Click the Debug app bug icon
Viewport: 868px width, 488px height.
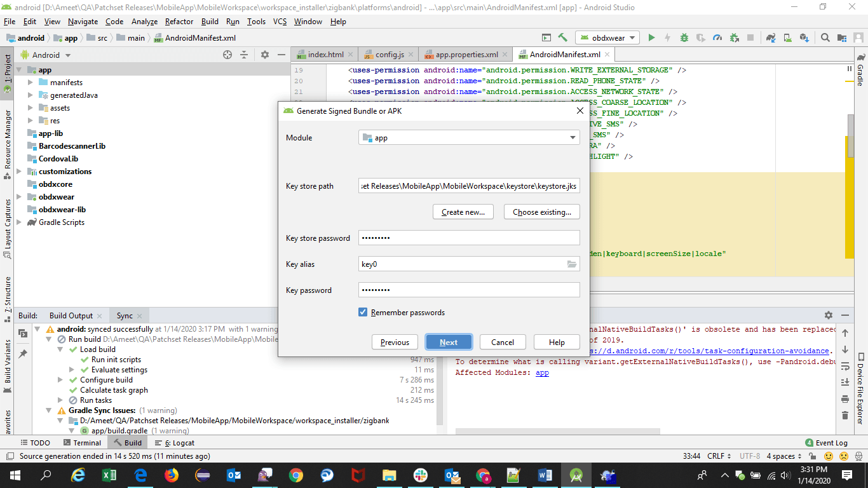coord(684,38)
